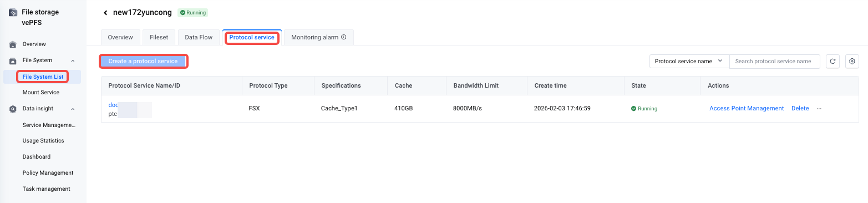
Task: Click the Bandwidth Limit column header
Action: click(x=476, y=86)
